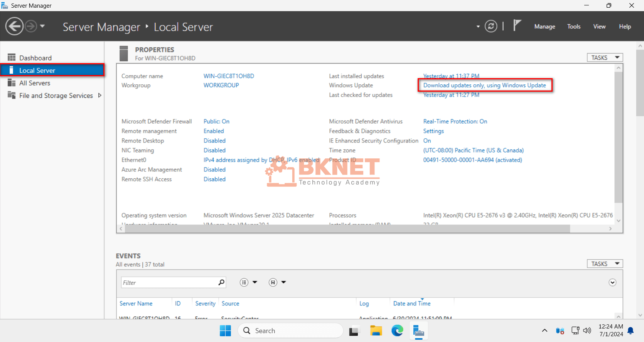The width and height of the screenshot is (644, 342).
Task: Sort events by Log column
Action: click(364, 303)
